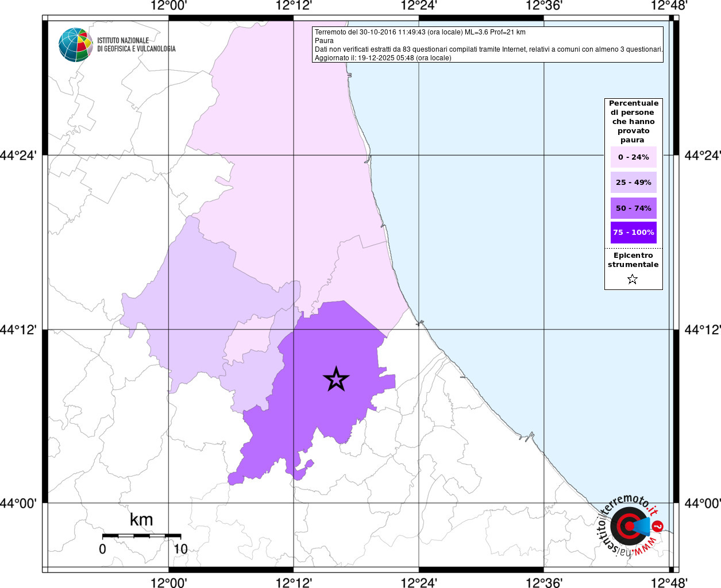Screen dimensions: 721x588
Task: Click the Istituto Nazionale di Geofisica text
Action: [x=136, y=45]
